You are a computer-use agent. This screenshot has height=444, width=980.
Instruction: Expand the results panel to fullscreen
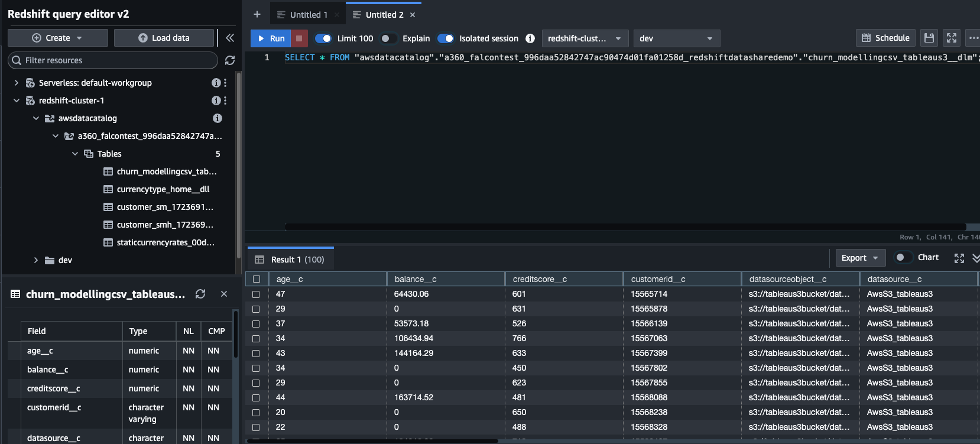pyautogui.click(x=959, y=258)
